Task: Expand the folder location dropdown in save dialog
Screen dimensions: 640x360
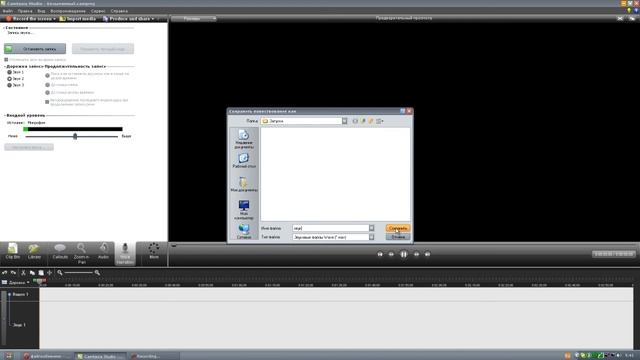Action: pyautogui.click(x=344, y=121)
